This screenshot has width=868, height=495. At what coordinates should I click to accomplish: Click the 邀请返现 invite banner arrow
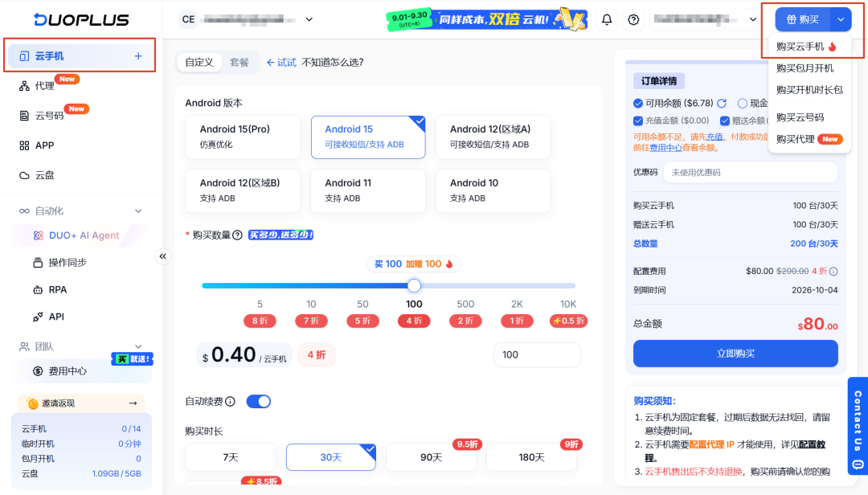point(133,403)
